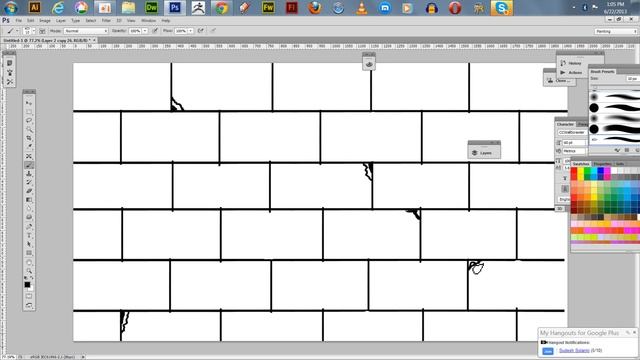
Task: Open font family dropdown in Character panel
Action: coord(573,133)
